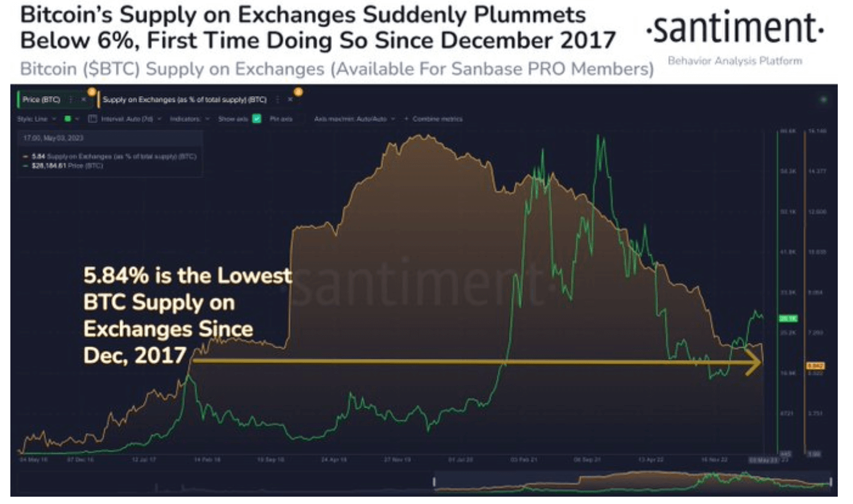Close the Supply on Exchanges metric
This screenshot has height=504, width=853.
click(290, 99)
